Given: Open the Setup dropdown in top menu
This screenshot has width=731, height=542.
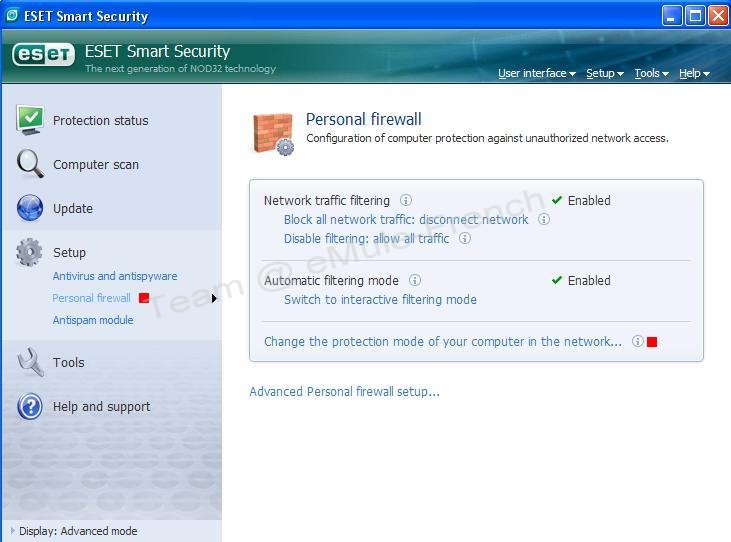Looking at the screenshot, I should click(x=605, y=73).
